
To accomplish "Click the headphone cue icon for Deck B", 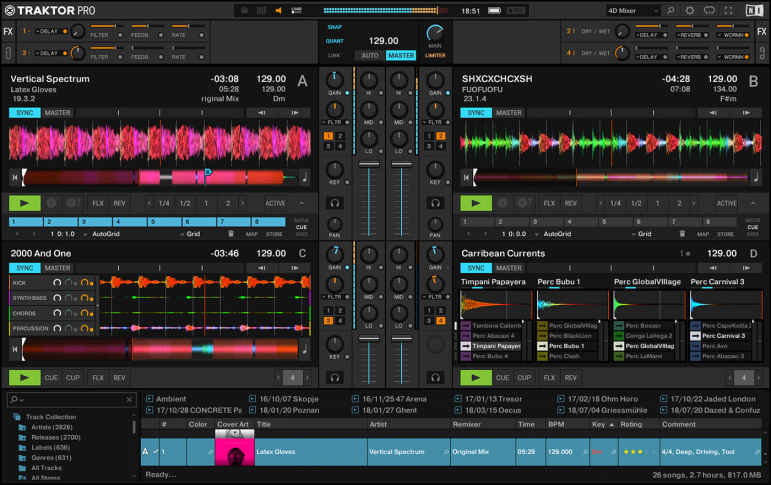I will coord(435,202).
